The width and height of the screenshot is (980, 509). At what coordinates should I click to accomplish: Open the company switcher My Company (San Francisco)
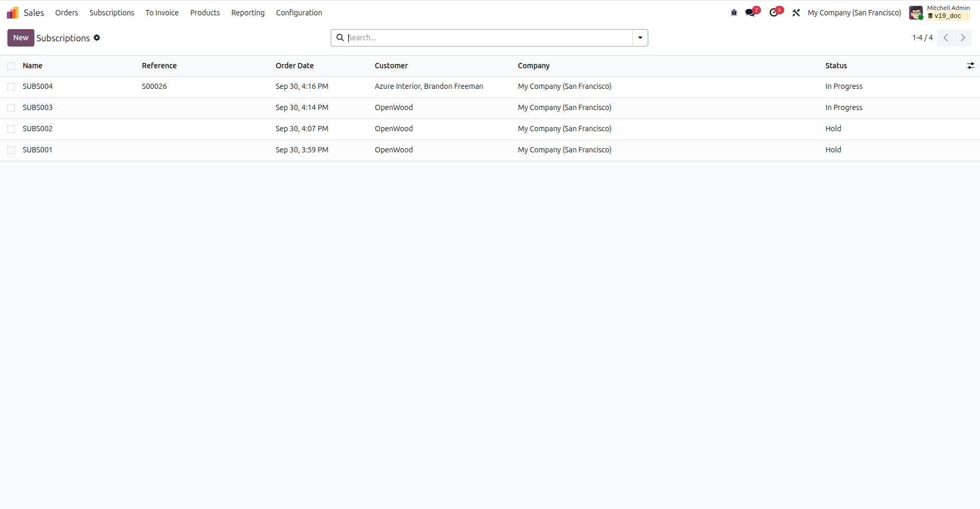(854, 13)
